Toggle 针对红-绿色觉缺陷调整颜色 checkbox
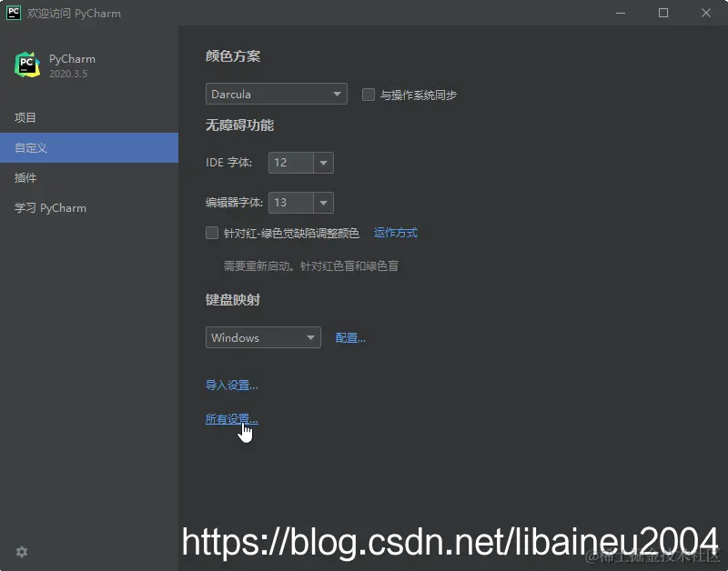 (212, 233)
